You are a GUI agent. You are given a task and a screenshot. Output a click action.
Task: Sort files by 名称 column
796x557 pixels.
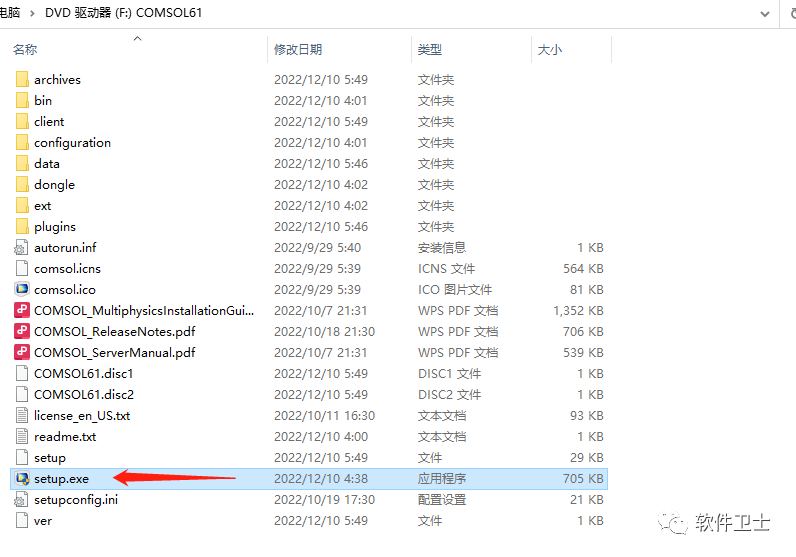tap(25, 49)
